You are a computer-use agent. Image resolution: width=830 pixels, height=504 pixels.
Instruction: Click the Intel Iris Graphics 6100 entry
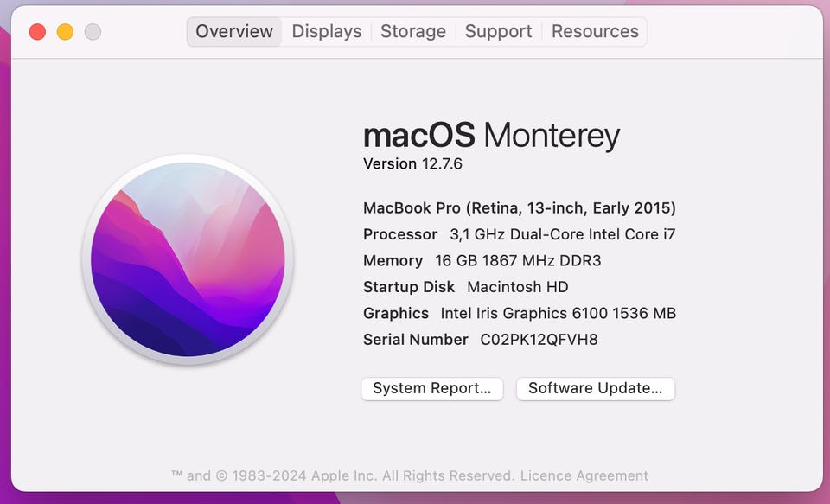[x=558, y=313]
